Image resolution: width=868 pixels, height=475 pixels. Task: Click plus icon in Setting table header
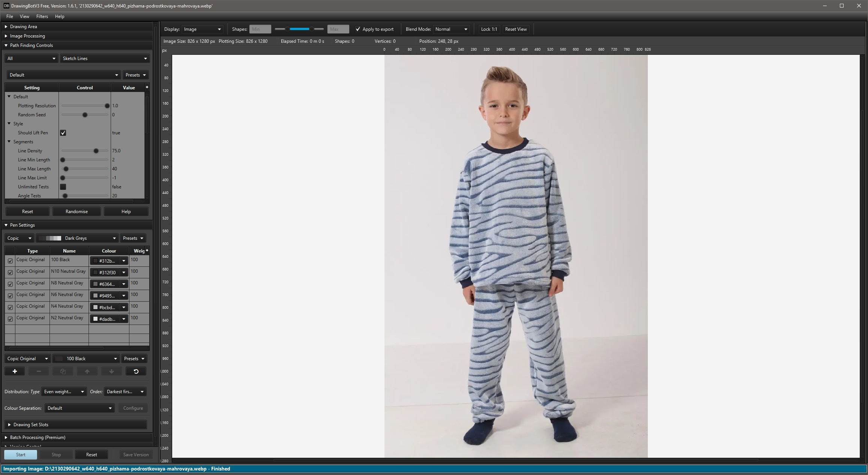147,87
